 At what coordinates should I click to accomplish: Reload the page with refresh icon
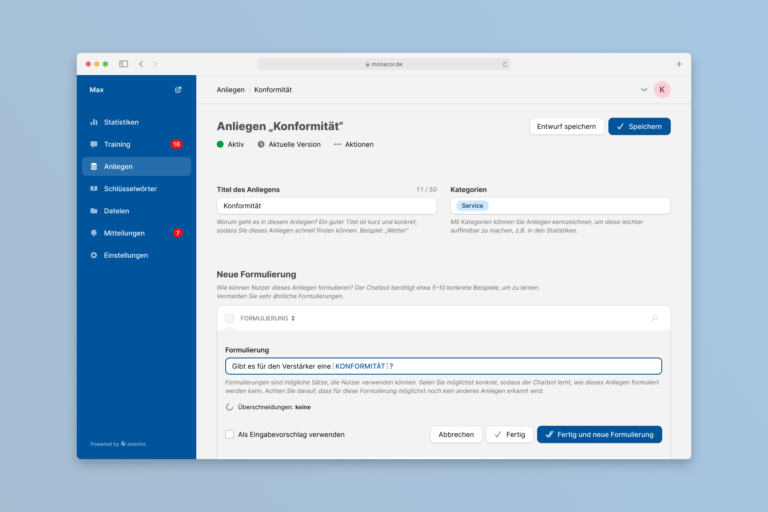click(x=504, y=64)
